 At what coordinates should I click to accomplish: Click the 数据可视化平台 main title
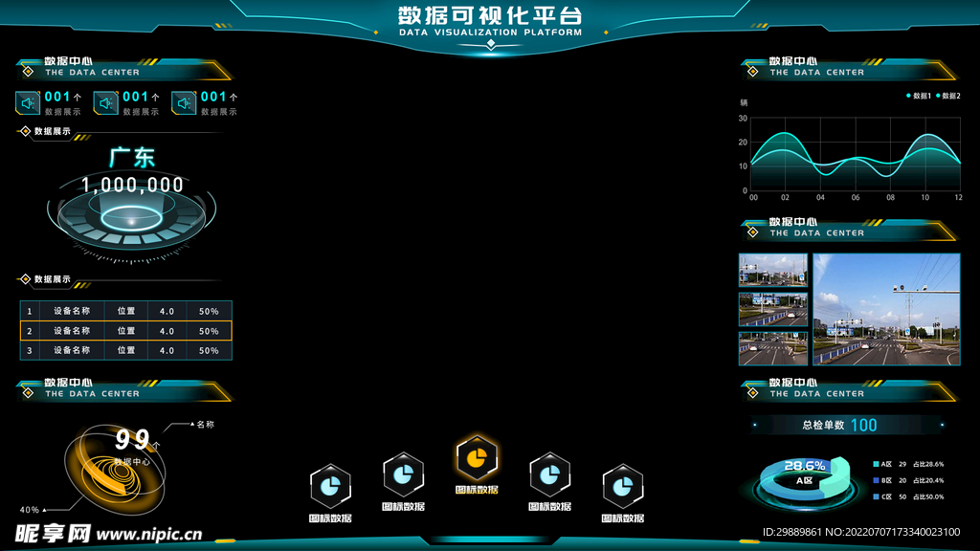[491, 15]
